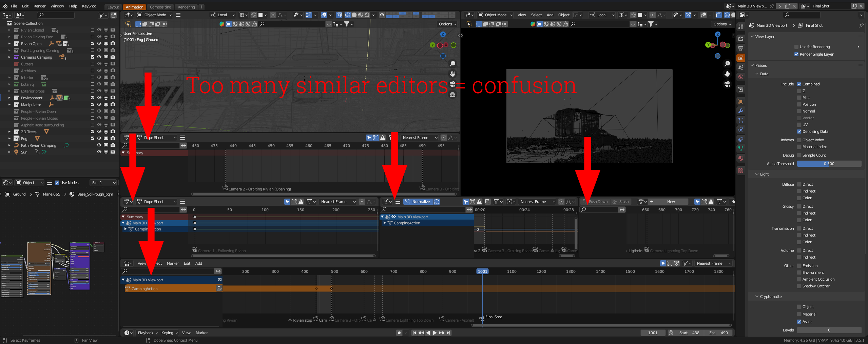Click the Cryptomatte Levels slider
Image resolution: width=868 pixels, height=344 pixels.
click(x=829, y=330)
